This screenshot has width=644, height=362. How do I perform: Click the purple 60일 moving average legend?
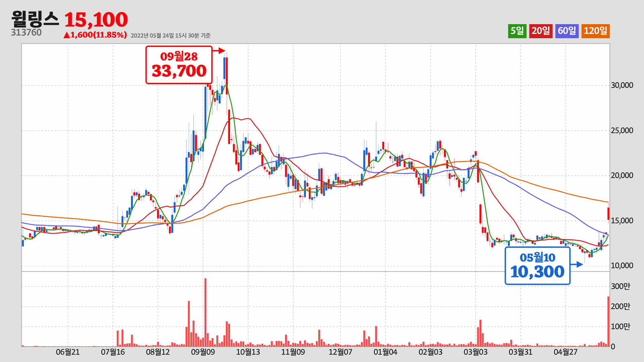click(567, 31)
